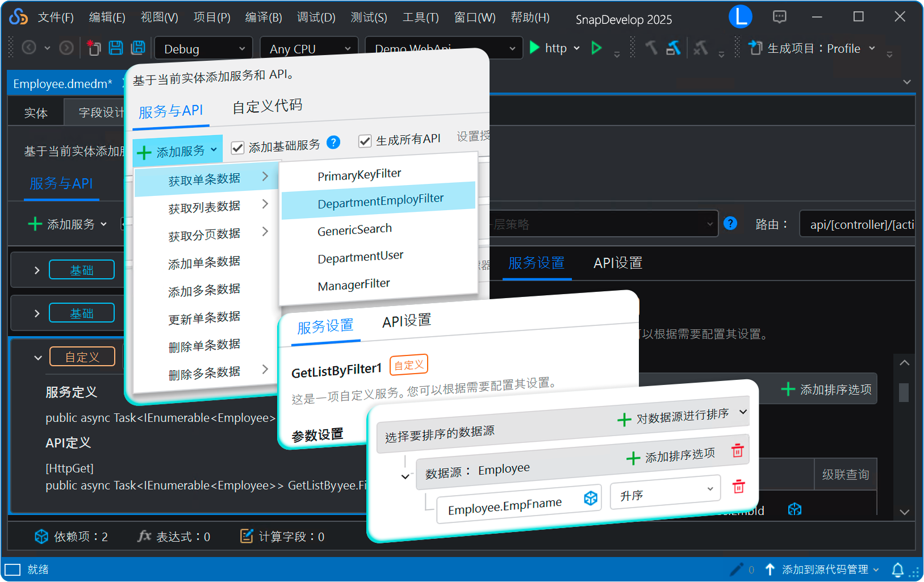
Task: Open the Any CPU platform dropdown
Action: click(x=308, y=48)
